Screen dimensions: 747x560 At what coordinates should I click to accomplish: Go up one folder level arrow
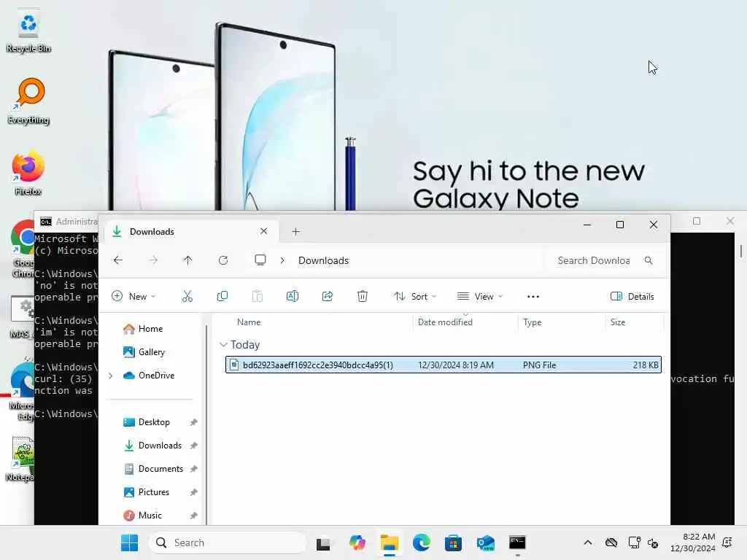187,260
